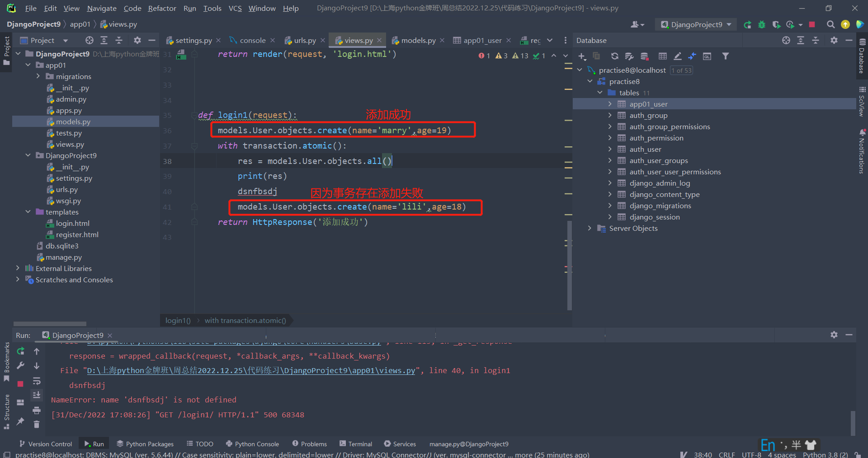868x458 pixels.
Task: Stop the server via top toolbar stop
Action: pos(812,24)
